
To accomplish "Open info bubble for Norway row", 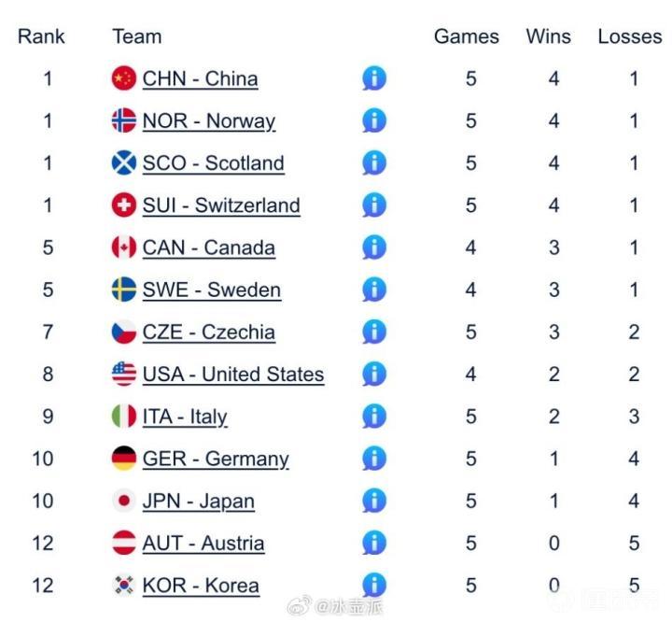I will (x=373, y=120).
